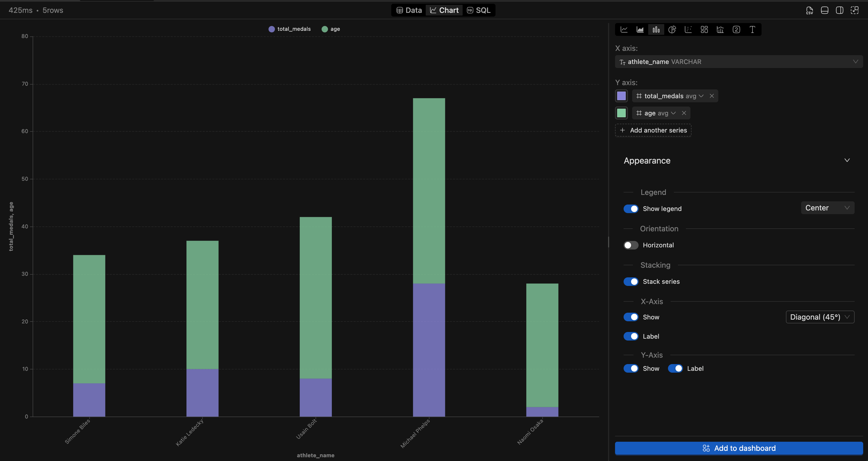Change the X-axis label angle from Diagonal
The height and width of the screenshot is (461, 868).
820,317
